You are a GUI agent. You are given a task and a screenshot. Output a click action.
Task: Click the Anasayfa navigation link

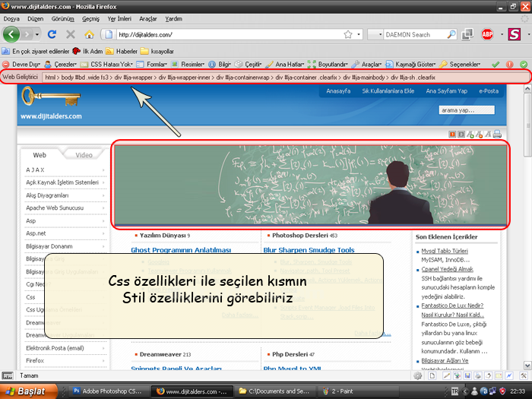(338, 91)
